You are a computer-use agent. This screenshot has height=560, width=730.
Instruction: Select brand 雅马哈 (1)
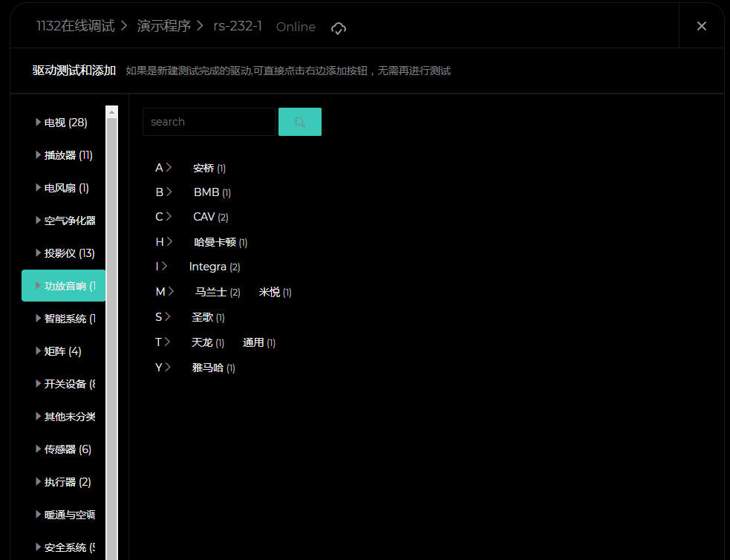point(214,368)
